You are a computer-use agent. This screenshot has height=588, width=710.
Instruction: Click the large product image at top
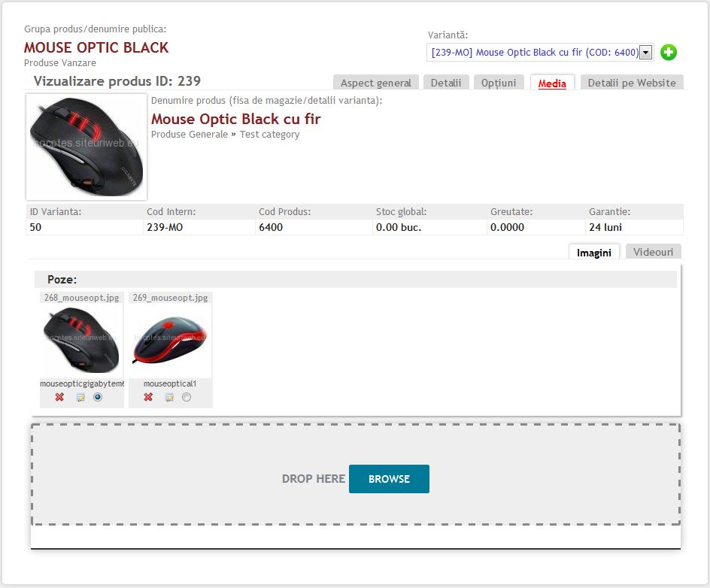(86, 147)
